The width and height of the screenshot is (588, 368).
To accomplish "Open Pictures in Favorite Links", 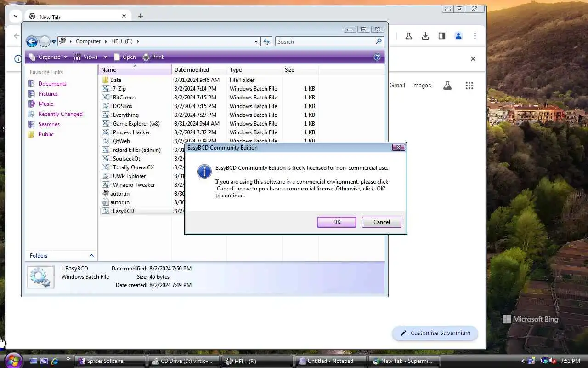I will point(48,94).
